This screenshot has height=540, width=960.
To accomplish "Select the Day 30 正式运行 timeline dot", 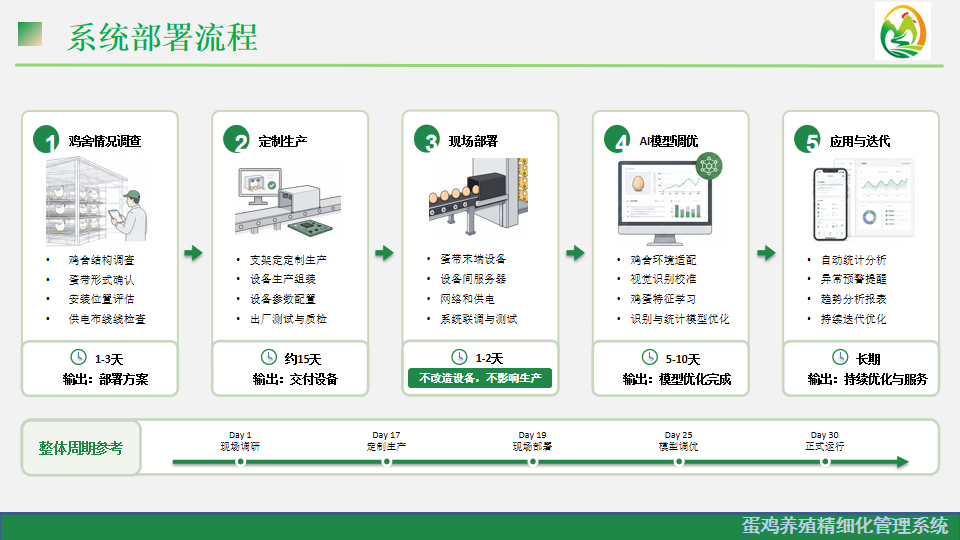I will 825,462.
